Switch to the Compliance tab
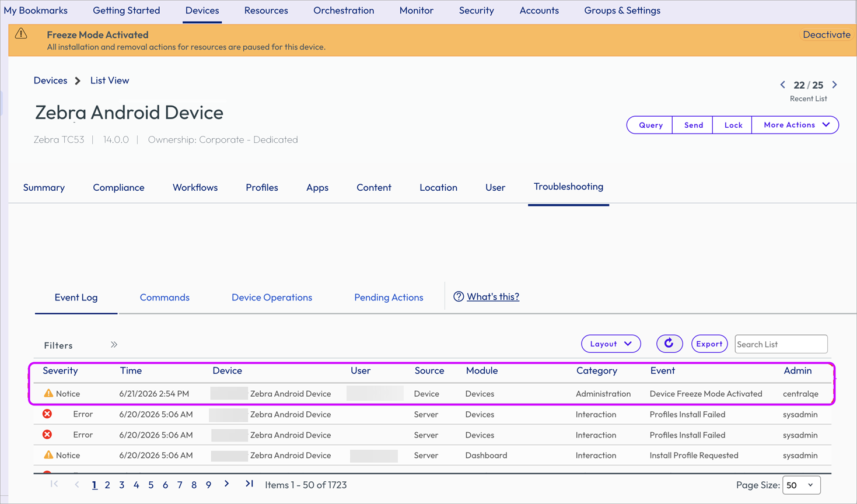This screenshot has height=504, width=857. pos(118,187)
